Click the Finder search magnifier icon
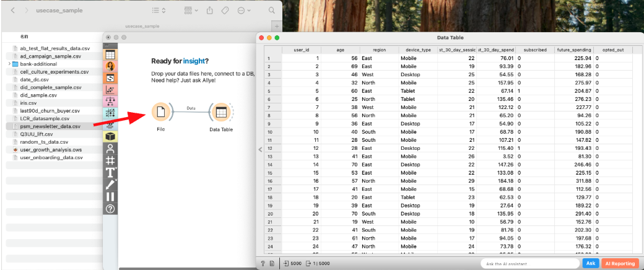Viewport: 644px width, 270px height. coord(271,11)
